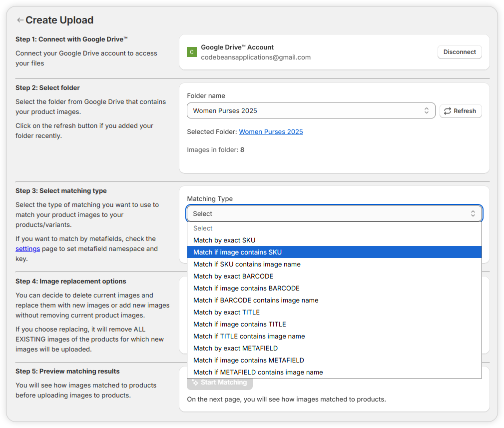Select Match by exact METAFIELD option
This screenshot has width=504, height=428.
click(235, 348)
